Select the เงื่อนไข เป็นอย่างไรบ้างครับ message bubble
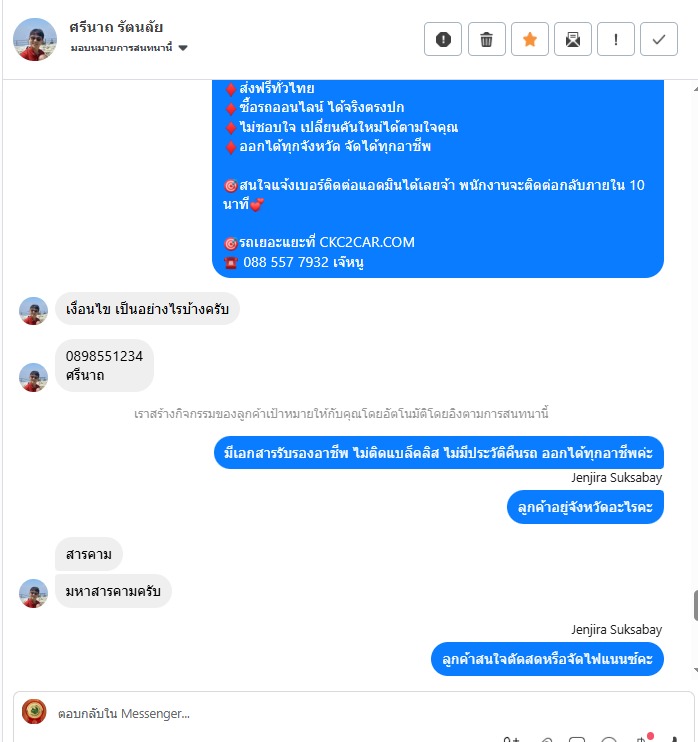 coord(147,309)
